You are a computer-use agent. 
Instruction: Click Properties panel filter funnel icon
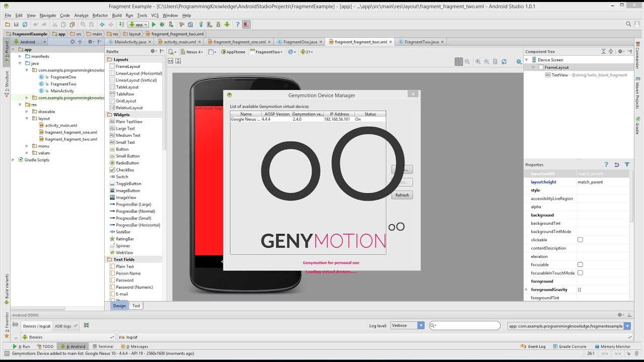[x=627, y=164]
